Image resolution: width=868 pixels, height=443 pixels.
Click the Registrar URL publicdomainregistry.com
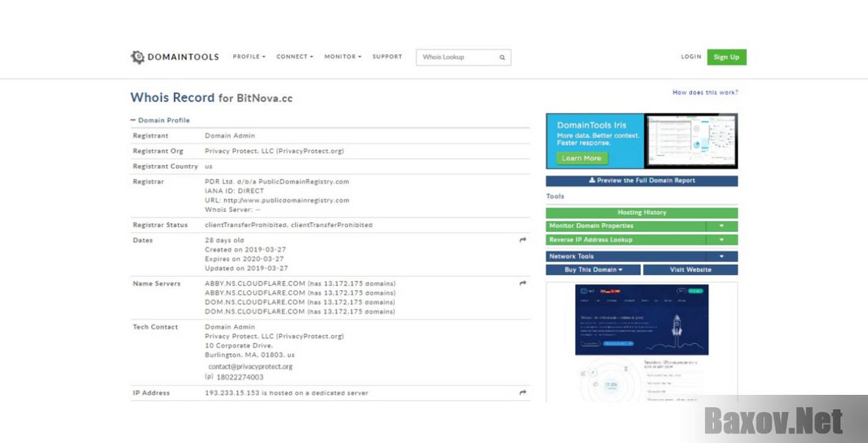point(287,201)
